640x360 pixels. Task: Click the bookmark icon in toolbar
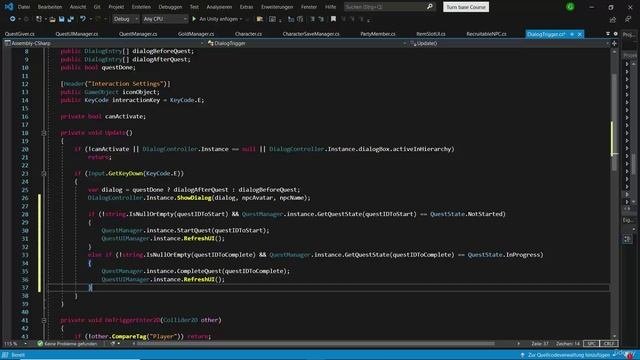[333, 19]
